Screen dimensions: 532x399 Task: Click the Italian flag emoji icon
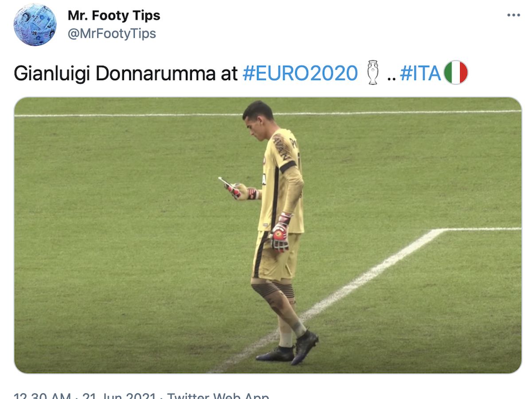click(x=456, y=72)
